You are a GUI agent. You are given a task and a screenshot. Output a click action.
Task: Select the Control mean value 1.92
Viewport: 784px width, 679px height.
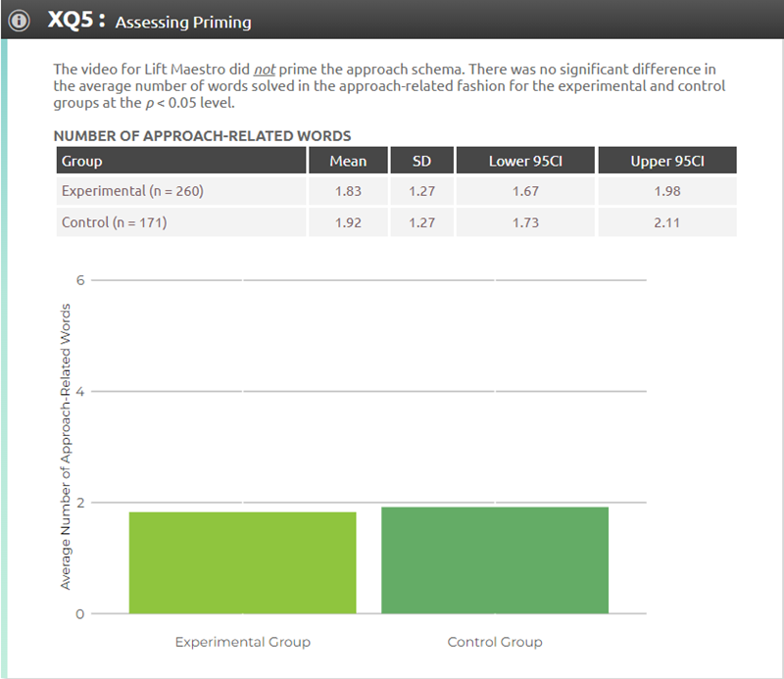point(348,222)
